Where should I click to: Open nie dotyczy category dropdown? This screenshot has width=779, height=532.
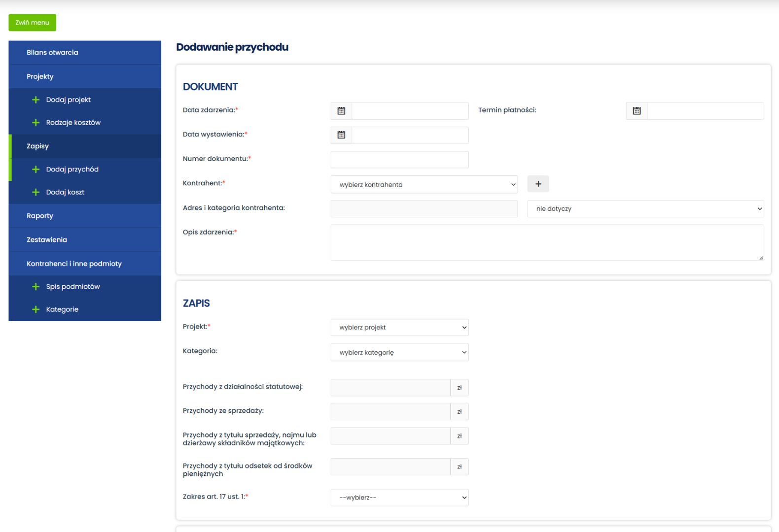[645, 208]
